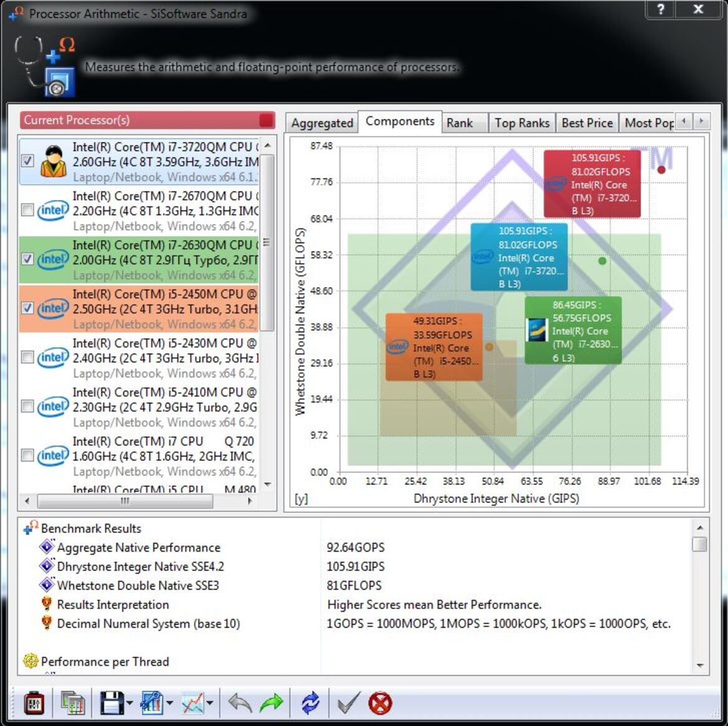This screenshot has height=726, width=728.
Task: Toggle the [y] axis button below chart
Action: tap(301, 499)
